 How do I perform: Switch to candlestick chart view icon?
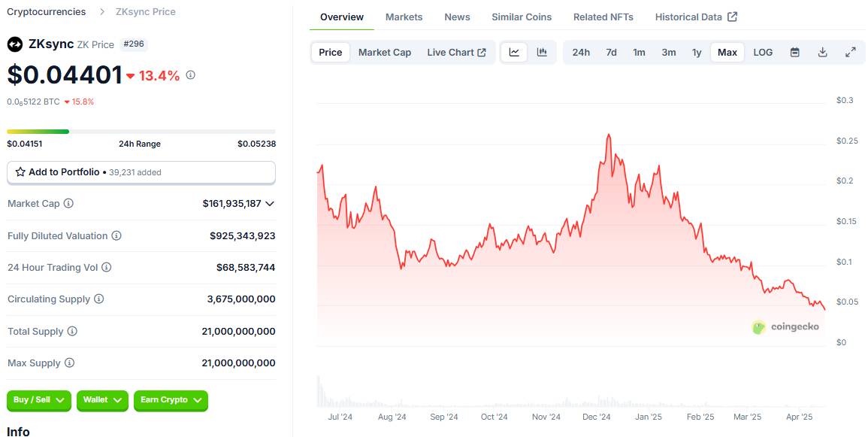pyautogui.click(x=542, y=52)
